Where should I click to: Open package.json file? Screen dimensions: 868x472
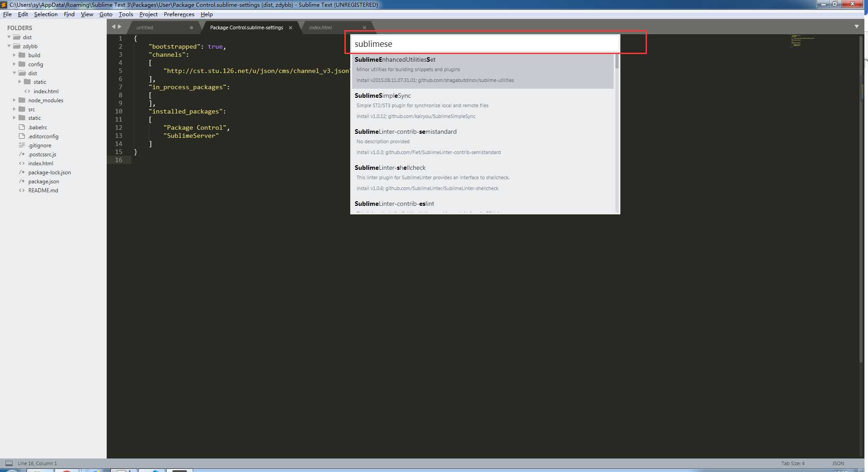44,181
